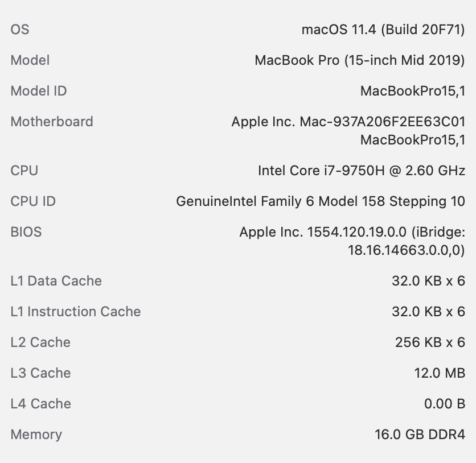Select the macOS 11.4 build value
476x463 pixels.
click(383, 30)
